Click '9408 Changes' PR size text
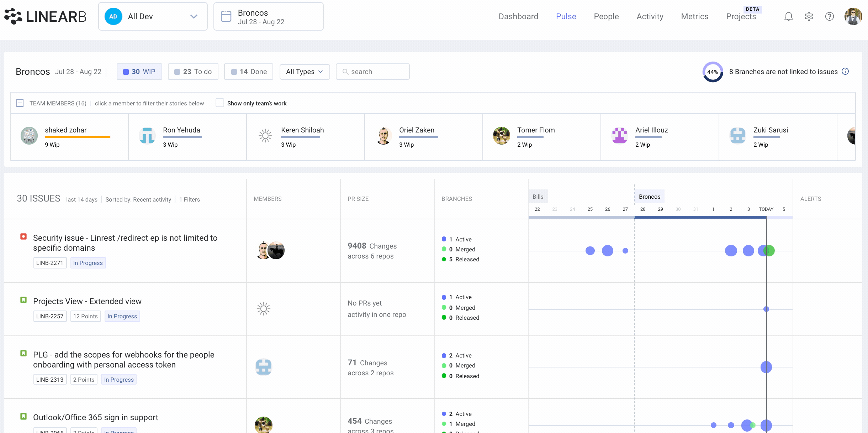Viewport: 868px width, 433px height. coord(372,246)
